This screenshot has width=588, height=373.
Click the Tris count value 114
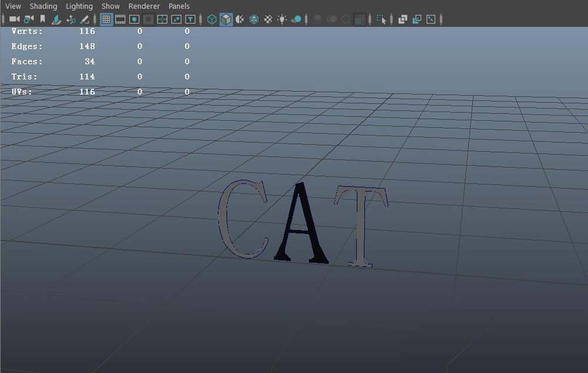(x=87, y=76)
